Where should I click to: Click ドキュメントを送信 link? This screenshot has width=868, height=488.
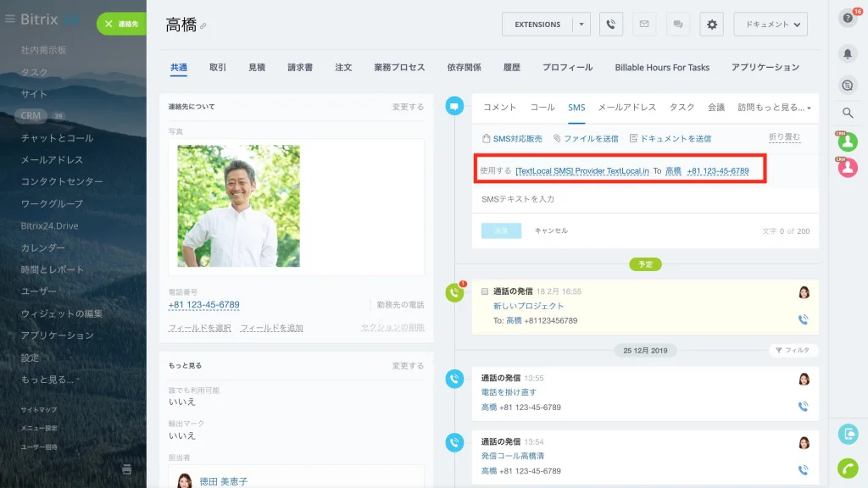[x=670, y=138]
